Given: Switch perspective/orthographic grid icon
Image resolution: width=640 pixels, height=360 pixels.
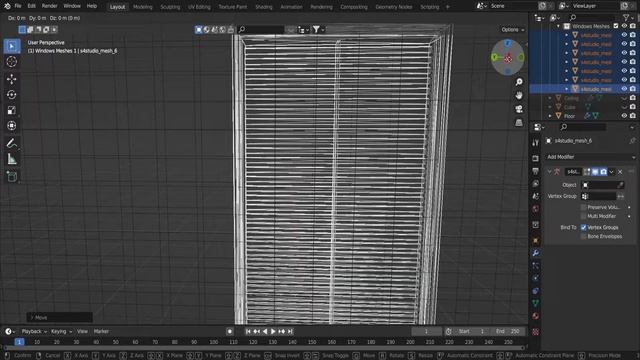Looking at the screenshot, I should pos(519,122).
